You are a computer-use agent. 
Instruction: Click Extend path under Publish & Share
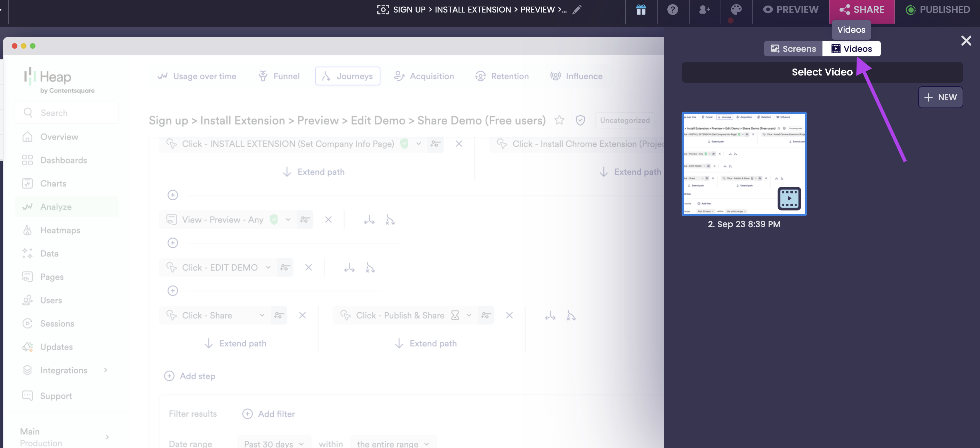tap(425, 343)
